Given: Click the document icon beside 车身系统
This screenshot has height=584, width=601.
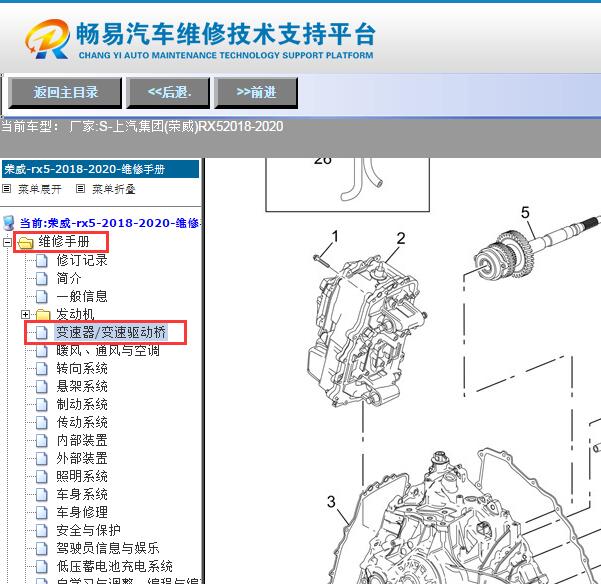Looking at the screenshot, I should coord(42,495).
